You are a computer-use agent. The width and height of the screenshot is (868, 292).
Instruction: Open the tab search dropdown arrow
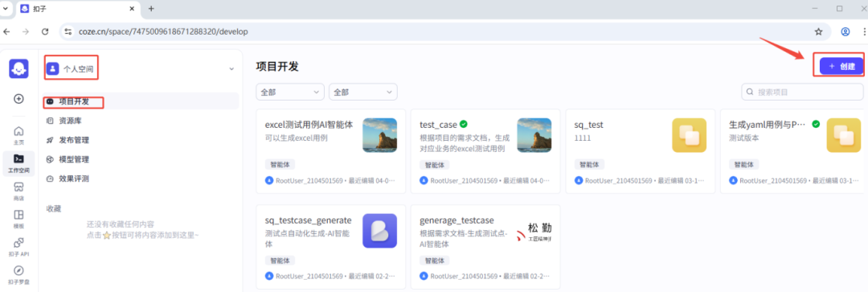[6, 9]
